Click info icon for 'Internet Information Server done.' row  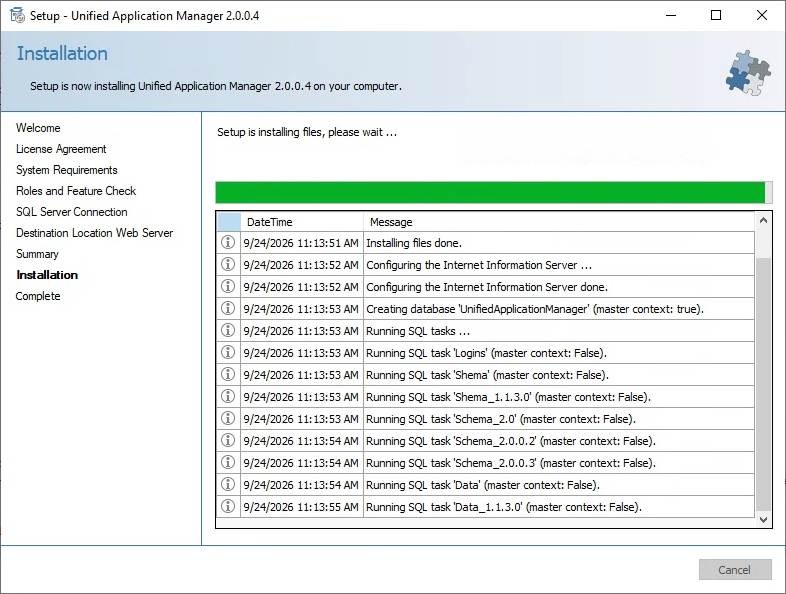point(228,287)
